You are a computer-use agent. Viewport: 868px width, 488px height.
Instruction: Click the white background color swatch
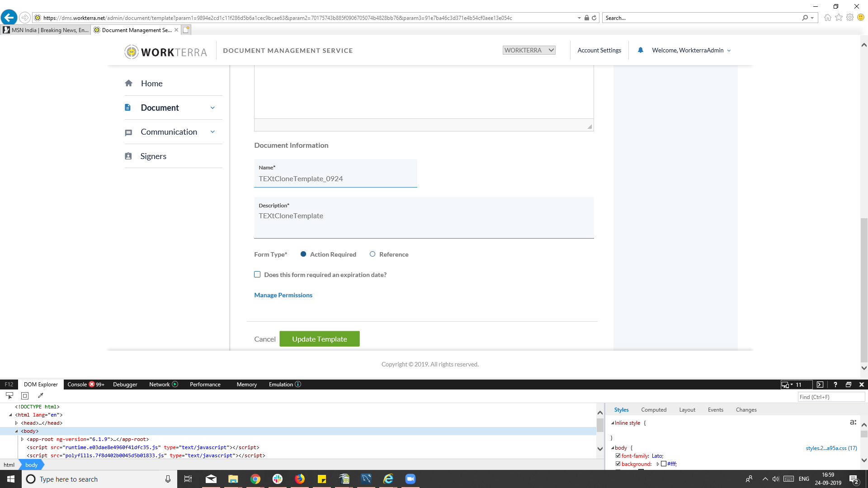tap(664, 464)
